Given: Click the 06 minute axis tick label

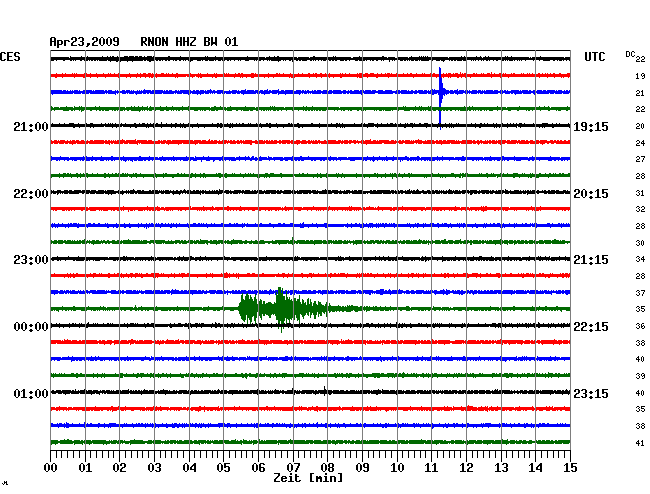Looking at the screenshot, I should click(x=258, y=467).
